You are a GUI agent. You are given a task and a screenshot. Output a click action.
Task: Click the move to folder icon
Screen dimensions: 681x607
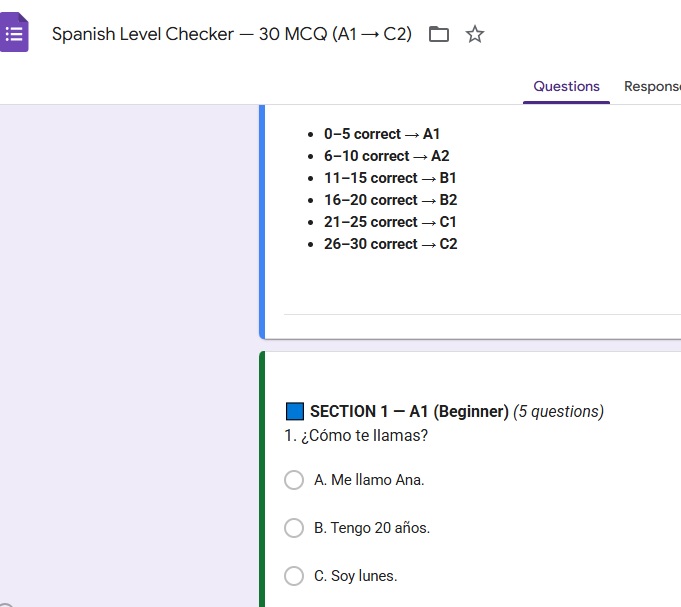click(438, 34)
